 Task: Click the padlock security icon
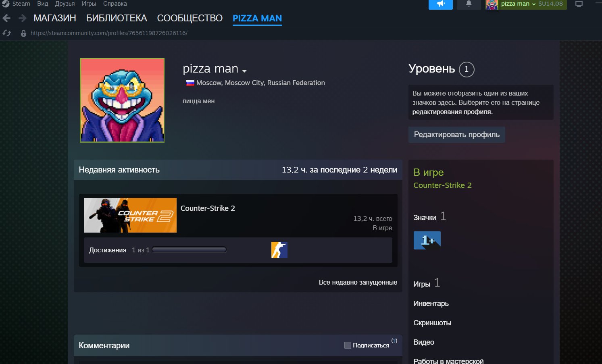coord(23,33)
